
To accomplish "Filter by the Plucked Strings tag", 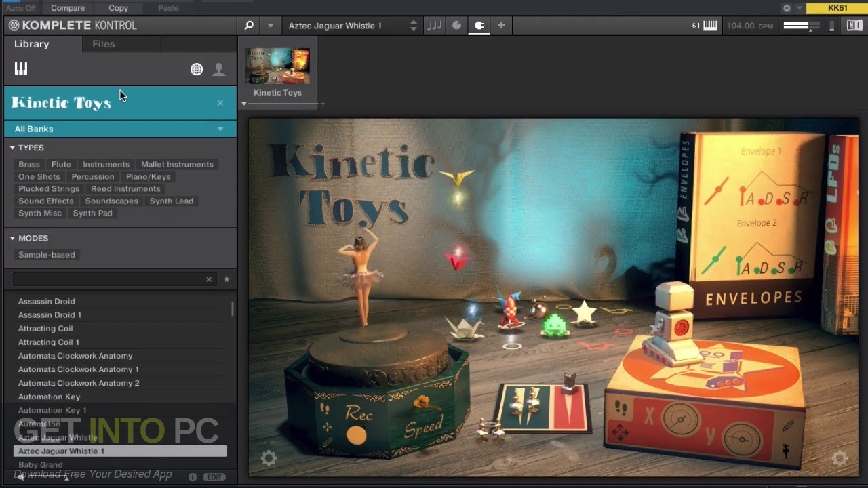I will coord(49,188).
